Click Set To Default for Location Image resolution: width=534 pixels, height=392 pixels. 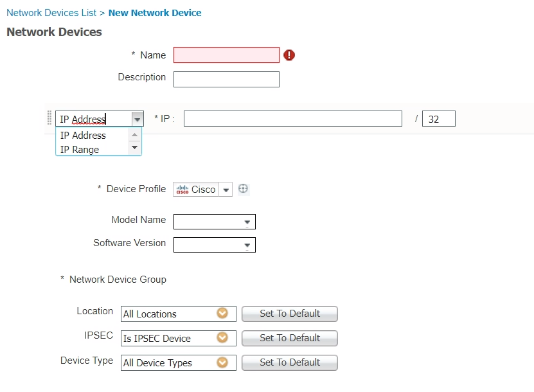click(x=289, y=314)
